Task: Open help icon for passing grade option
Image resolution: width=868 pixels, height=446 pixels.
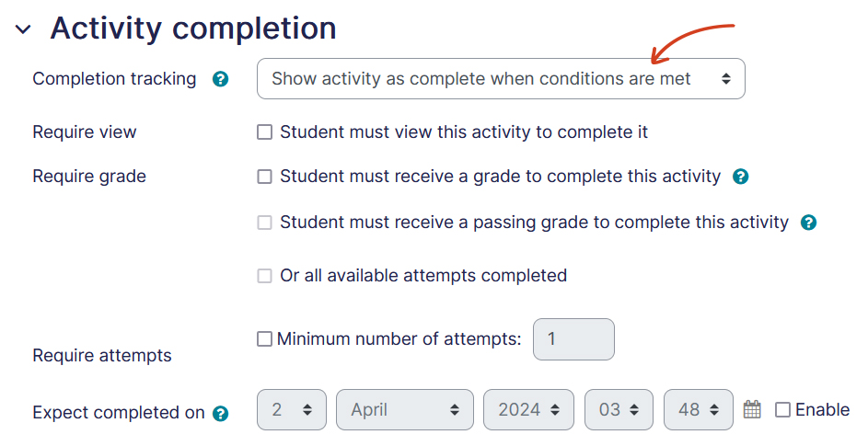Action: (809, 223)
